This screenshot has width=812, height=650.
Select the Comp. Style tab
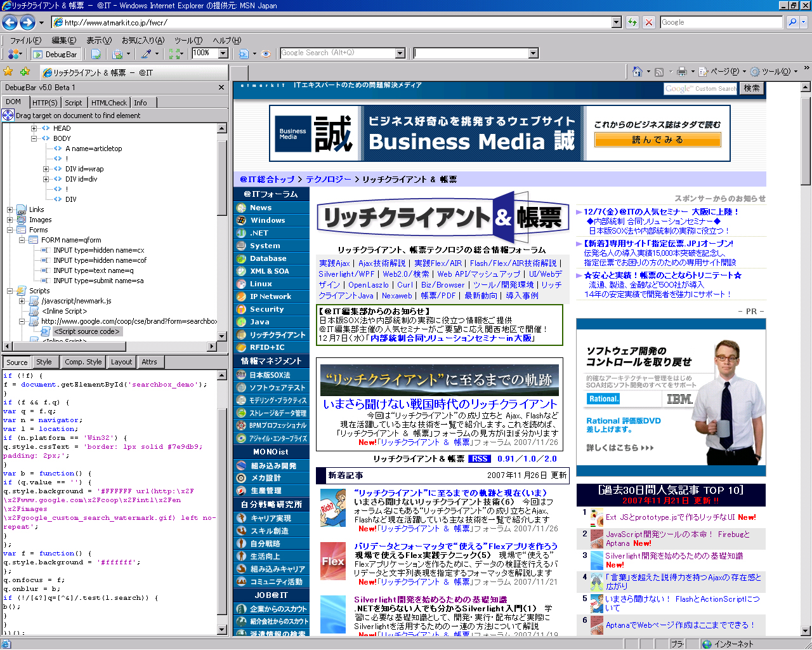pos(83,362)
